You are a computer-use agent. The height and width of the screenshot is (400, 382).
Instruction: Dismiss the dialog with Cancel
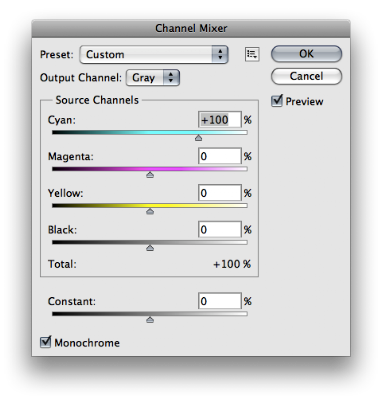tap(306, 76)
